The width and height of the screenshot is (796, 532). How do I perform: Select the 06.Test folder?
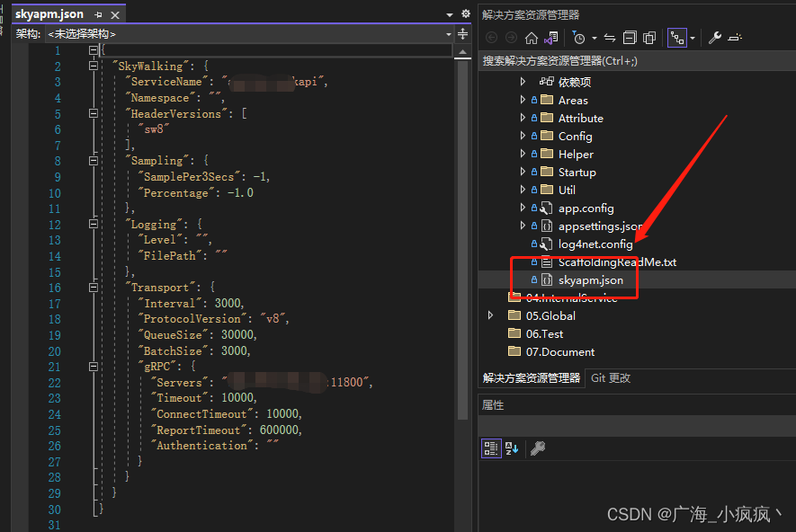[x=544, y=334]
